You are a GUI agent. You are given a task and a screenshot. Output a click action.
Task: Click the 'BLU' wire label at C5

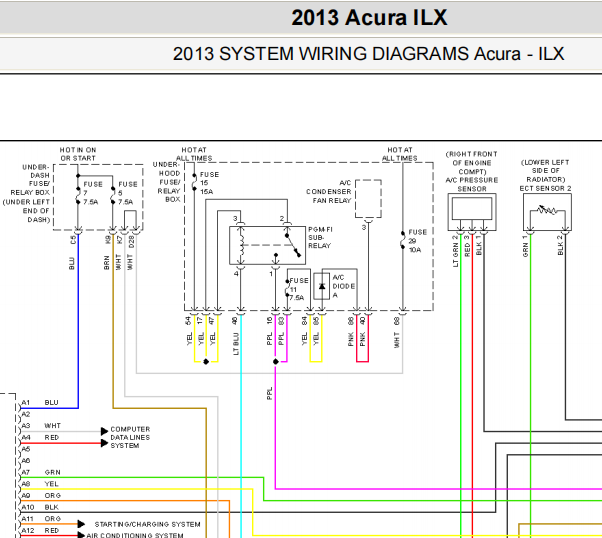pos(72,263)
